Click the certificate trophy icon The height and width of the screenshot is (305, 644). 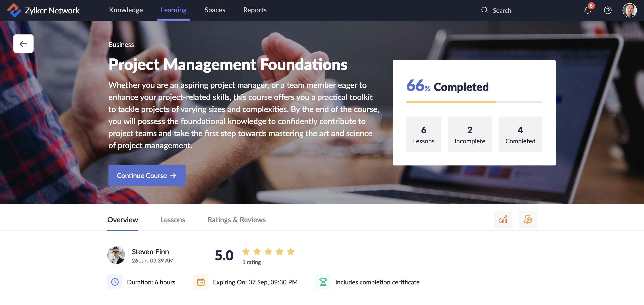click(323, 282)
